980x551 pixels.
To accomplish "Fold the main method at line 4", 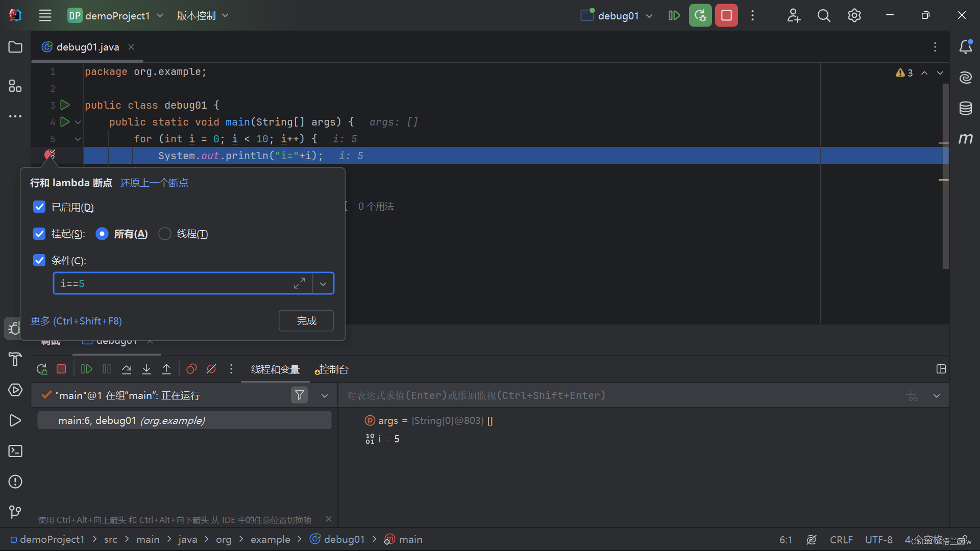I will coord(78,122).
